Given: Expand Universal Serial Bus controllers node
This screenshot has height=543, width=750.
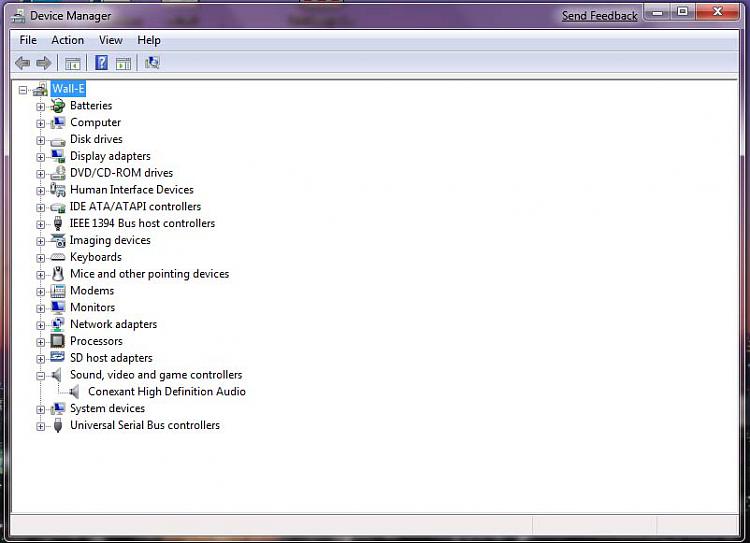Looking at the screenshot, I should (41, 426).
